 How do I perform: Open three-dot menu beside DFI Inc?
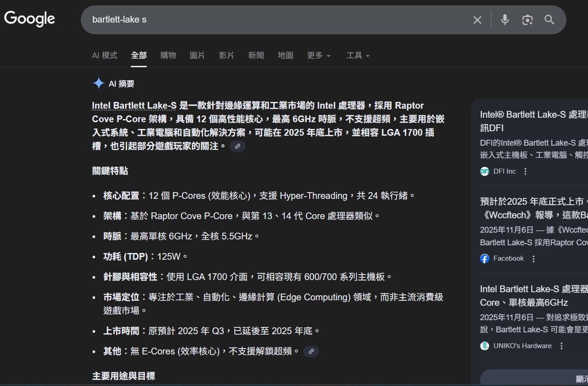[x=525, y=171]
